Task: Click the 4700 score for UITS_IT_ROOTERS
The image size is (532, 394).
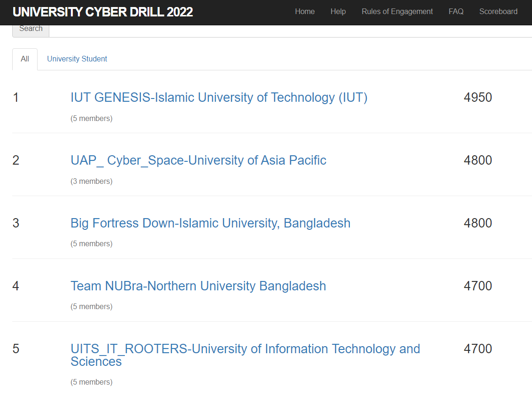Action: [x=478, y=349]
